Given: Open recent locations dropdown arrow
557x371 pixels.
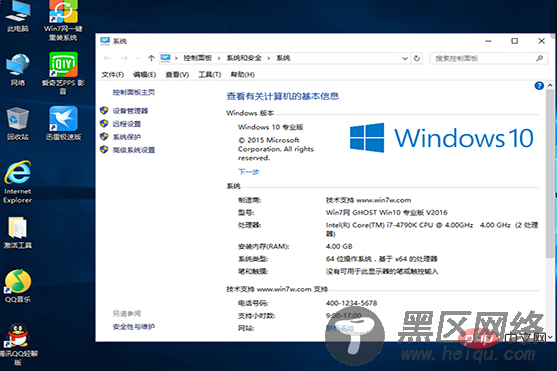Looking at the screenshot, I should 138,58.
